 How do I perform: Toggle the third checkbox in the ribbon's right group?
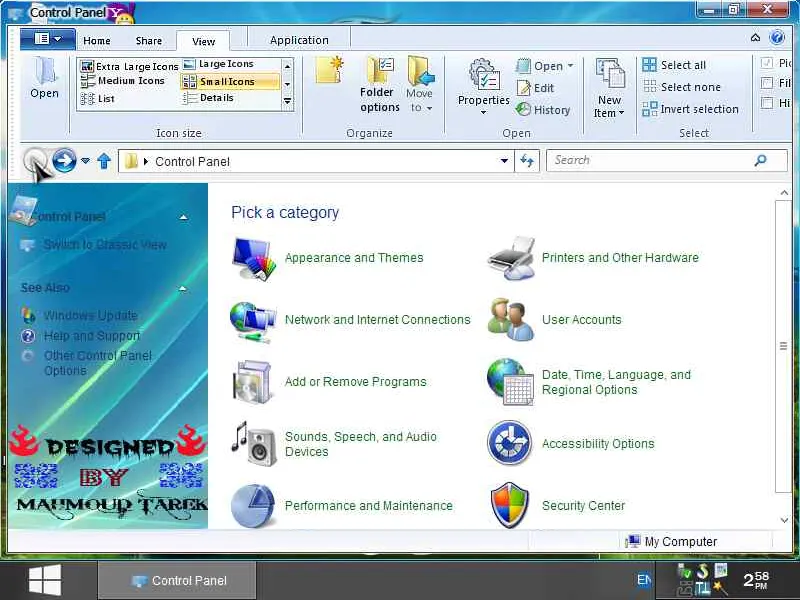766,103
